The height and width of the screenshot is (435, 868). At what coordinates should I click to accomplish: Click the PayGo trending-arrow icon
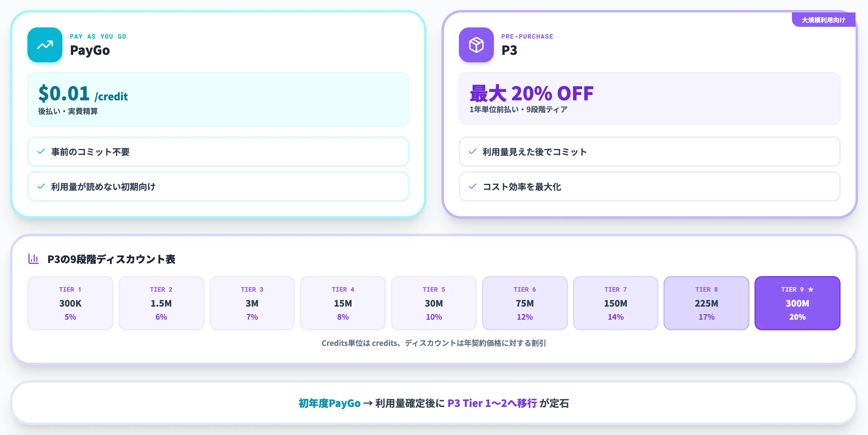pos(45,45)
